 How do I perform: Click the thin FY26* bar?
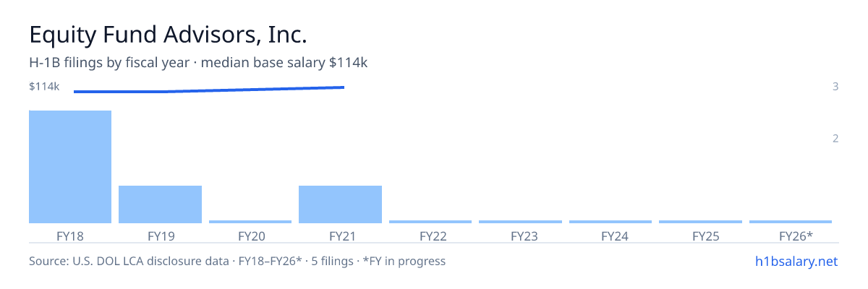(791, 222)
